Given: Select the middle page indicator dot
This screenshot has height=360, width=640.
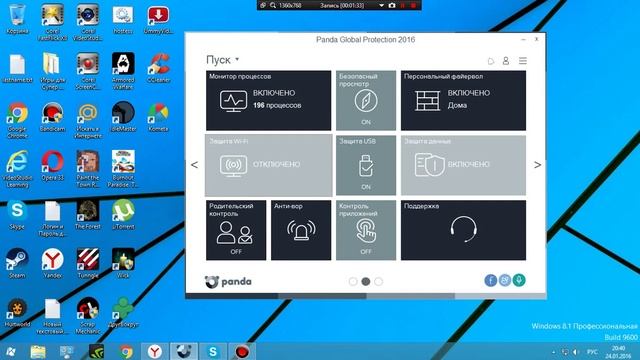Looking at the screenshot, I should coord(366,281).
